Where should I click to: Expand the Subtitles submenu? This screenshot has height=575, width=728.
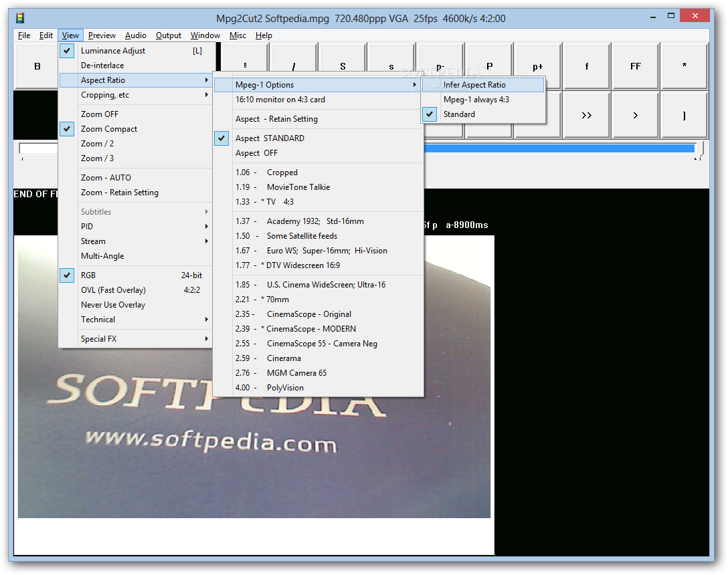[136, 212]
